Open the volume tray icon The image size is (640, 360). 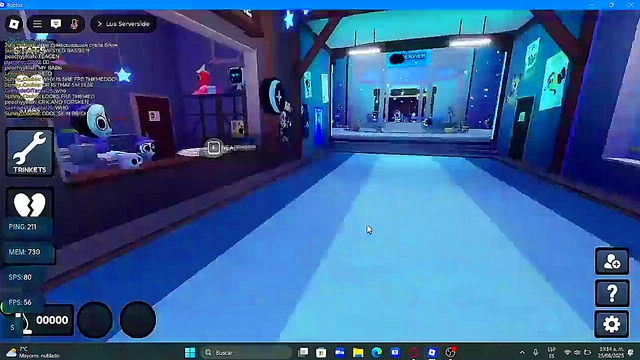click(577, 353)
